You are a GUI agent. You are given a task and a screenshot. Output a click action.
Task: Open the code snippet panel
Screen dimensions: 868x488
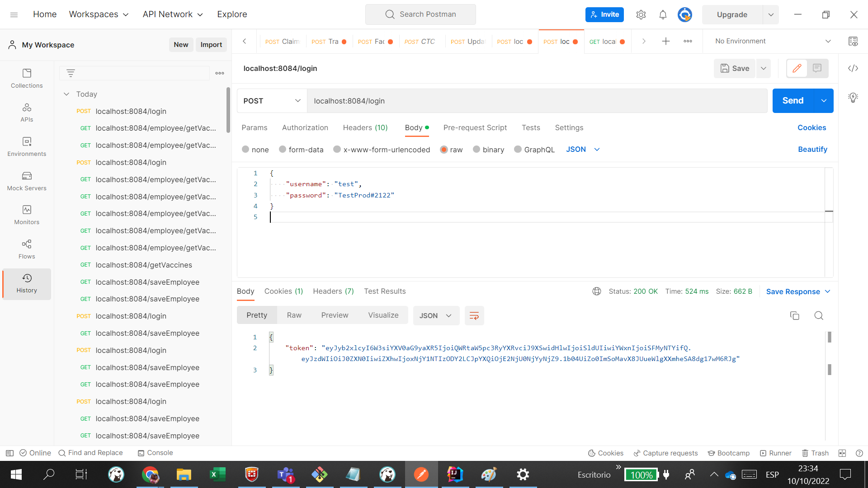(853, 68)
